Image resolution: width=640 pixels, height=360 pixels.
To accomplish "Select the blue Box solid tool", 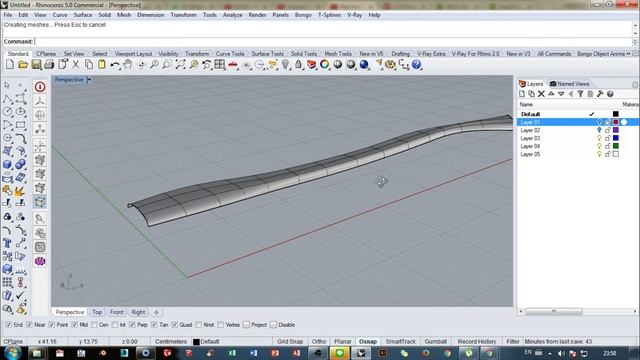I will [7, 164].
